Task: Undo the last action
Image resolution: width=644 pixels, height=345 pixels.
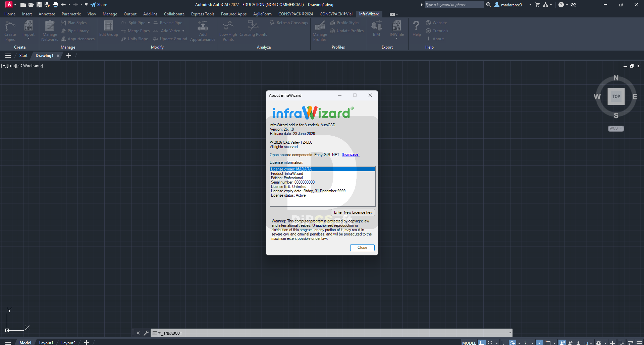Action: point(63,5)
